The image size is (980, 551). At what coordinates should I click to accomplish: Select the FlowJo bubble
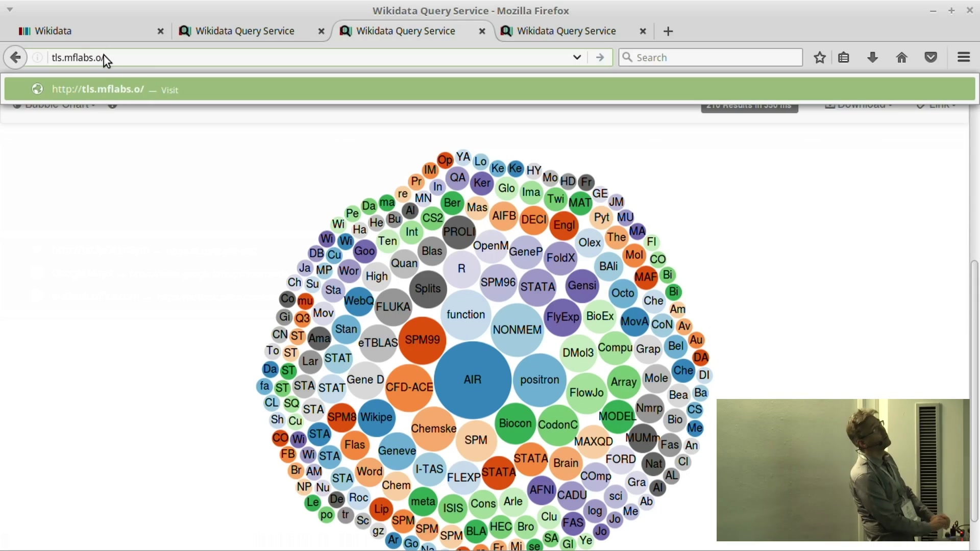(x=586, y=393)
